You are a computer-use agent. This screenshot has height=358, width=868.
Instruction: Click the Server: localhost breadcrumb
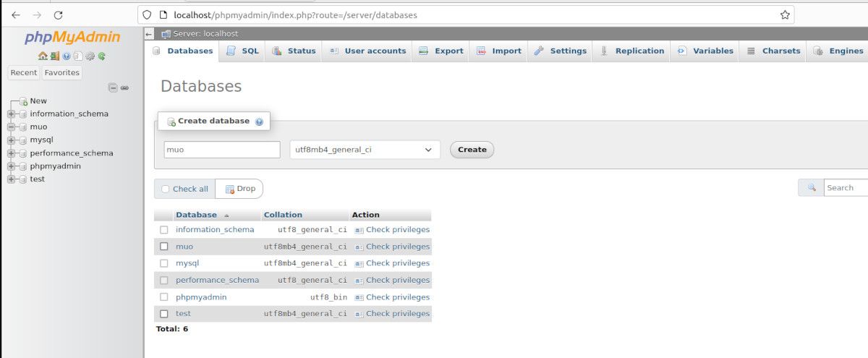click(x=205, y=33)
